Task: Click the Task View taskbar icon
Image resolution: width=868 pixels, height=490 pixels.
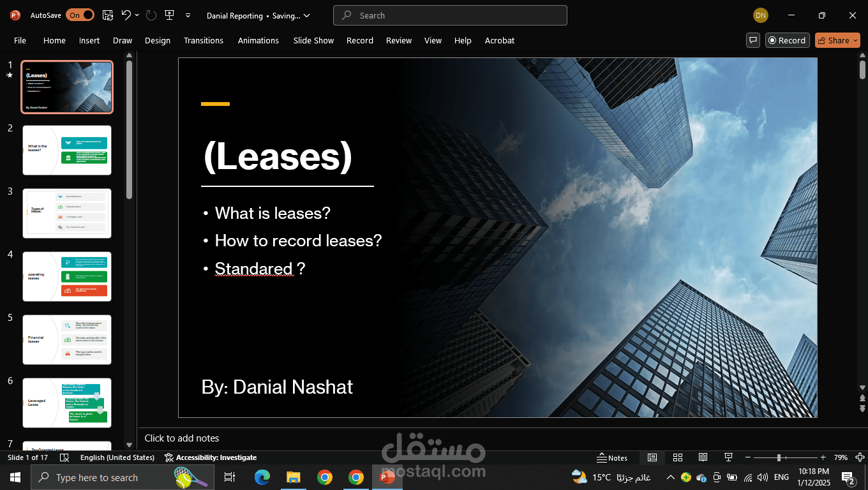Action: (x=230, y=477)
